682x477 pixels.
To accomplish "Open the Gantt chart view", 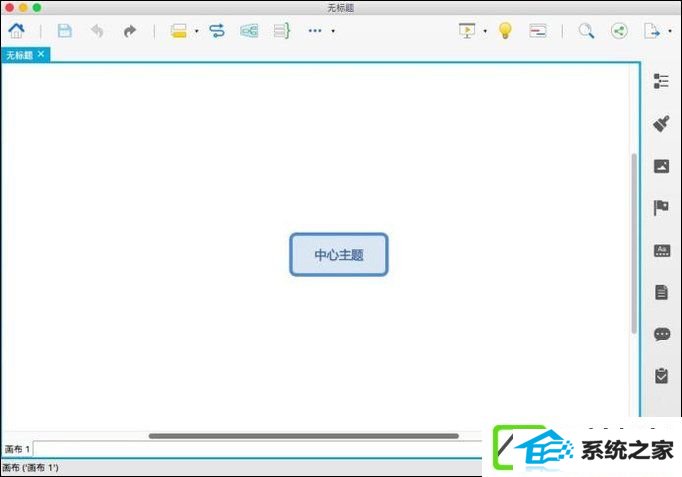I will click(x=538, y=31).
